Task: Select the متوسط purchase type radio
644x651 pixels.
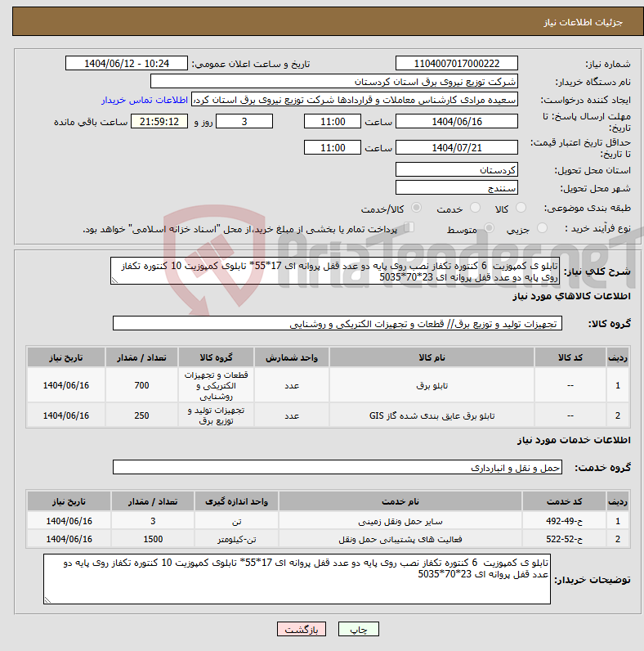Action: (x=490, y=228)
